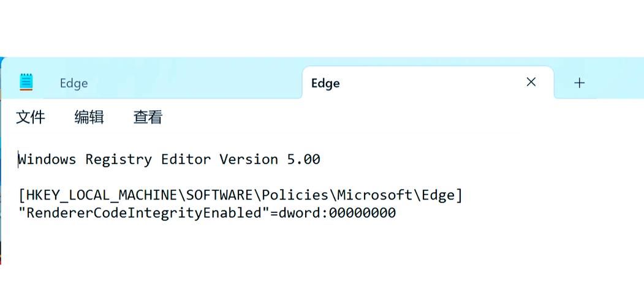The height and width of the screenshot is (306, 644).
Task: Click the word "Editor" in the header line
Action: click(186, 159)
